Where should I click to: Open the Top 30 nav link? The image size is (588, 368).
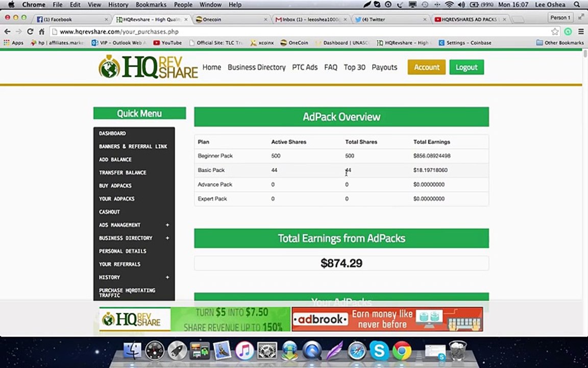point(354,67)
